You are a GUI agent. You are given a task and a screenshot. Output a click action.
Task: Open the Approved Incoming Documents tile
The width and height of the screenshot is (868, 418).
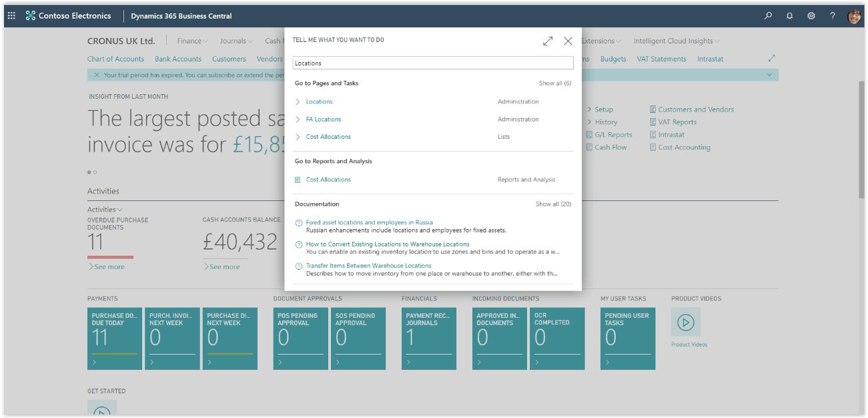tap(500, 339)
